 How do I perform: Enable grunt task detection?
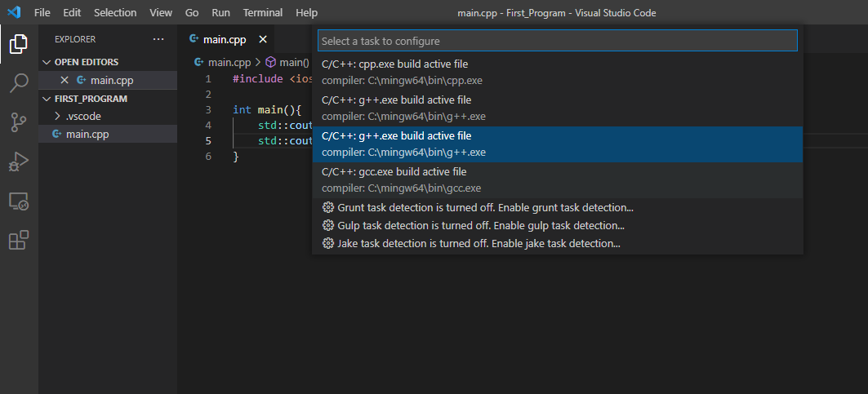558,207
